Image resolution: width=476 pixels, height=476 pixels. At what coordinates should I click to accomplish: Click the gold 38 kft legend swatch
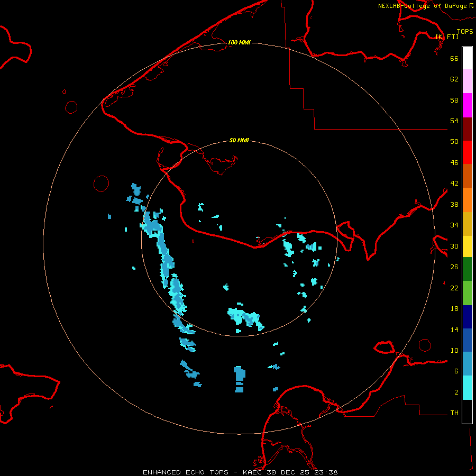(467, 224)
